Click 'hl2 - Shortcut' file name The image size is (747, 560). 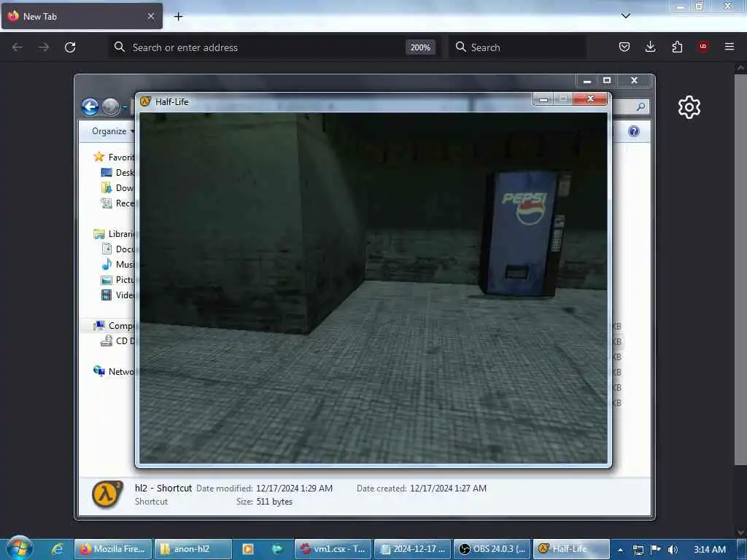[x=163, y=488]
